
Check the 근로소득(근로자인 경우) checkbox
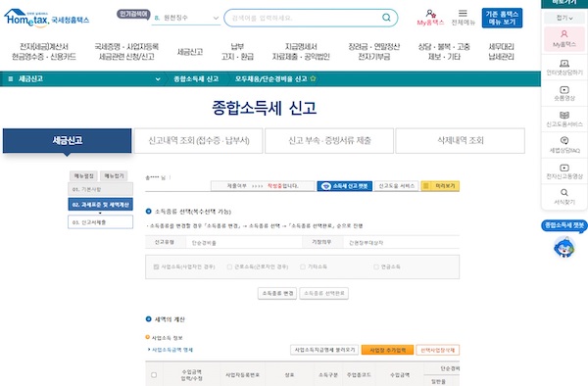(229, 266)
